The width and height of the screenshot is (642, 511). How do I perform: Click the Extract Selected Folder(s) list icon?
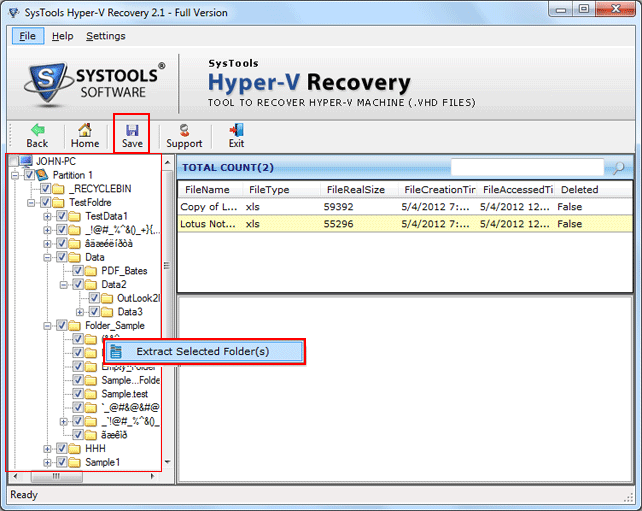[x=116, y=351]
